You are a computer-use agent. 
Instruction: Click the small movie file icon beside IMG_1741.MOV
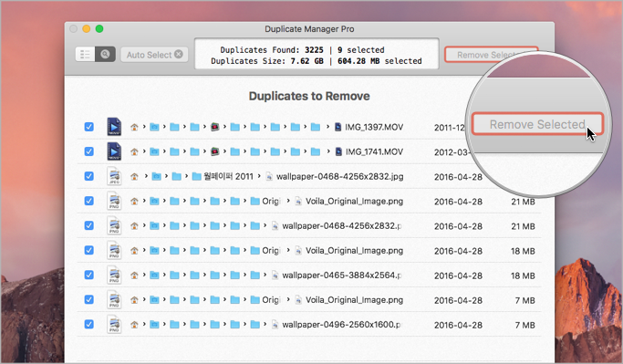(x=338, y=151)
